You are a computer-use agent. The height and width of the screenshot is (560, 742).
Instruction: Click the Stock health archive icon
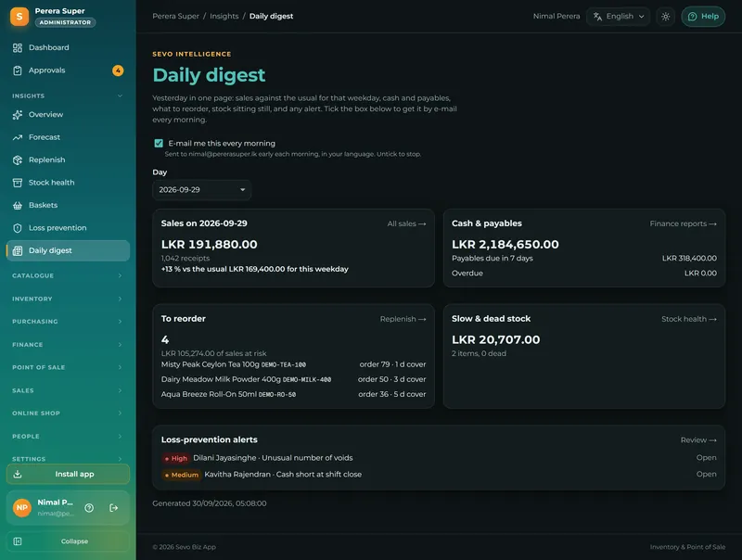(x=18, y=183)
